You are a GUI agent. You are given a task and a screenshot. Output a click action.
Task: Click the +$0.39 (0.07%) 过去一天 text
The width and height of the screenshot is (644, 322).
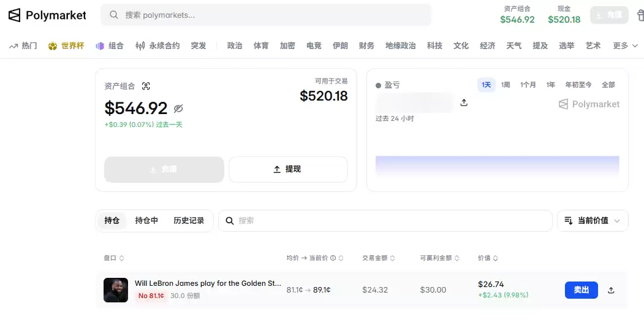(143, 124)
